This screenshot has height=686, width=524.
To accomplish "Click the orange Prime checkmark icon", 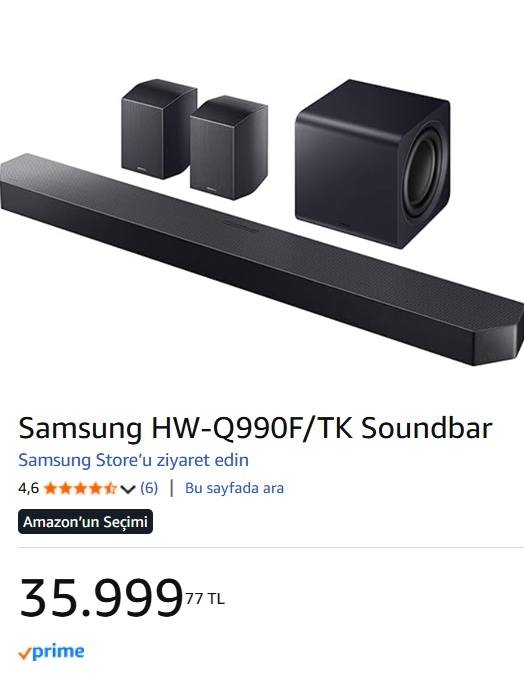I will point(24,654).
